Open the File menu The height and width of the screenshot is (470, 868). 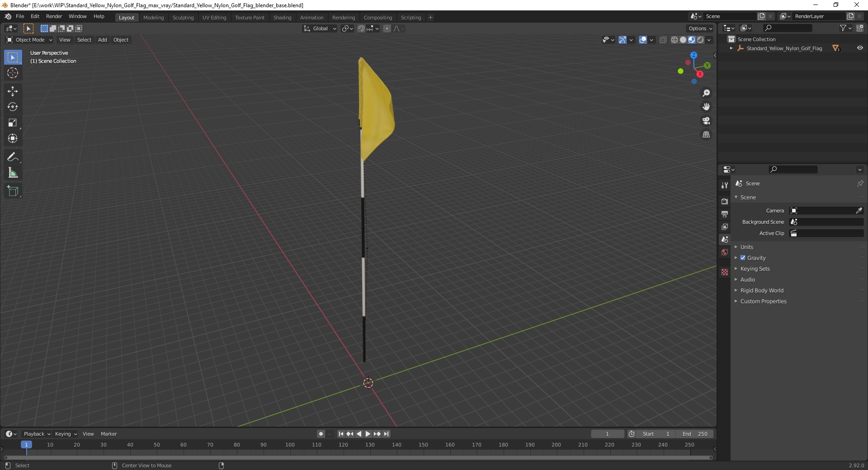coord(20,16)
